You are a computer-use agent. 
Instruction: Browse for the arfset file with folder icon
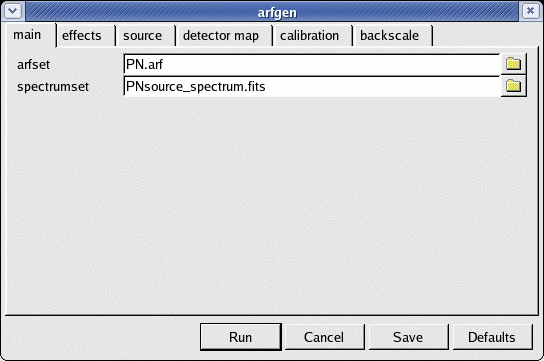(513, 64)
